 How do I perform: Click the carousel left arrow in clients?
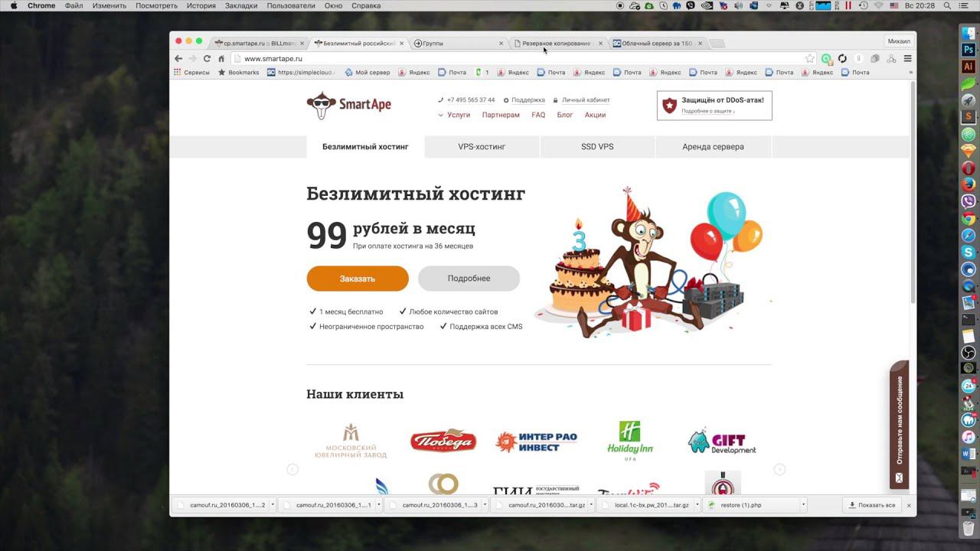click(x=292, y=469)
